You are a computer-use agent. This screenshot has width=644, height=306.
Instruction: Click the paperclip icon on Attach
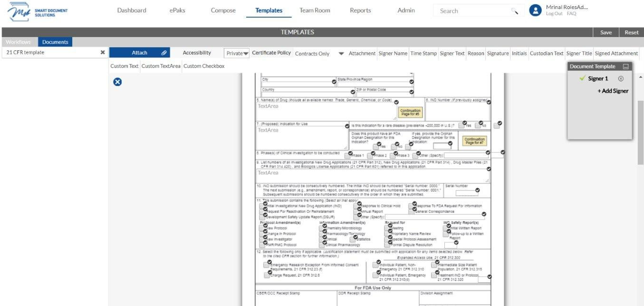click(x=163, y=53)
